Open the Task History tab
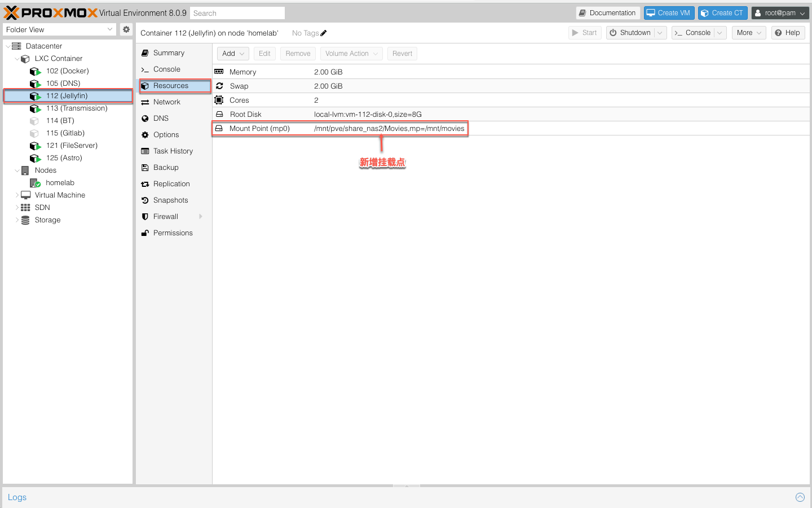812x508 pixels. pyautogui.click(x=174, y=151)
